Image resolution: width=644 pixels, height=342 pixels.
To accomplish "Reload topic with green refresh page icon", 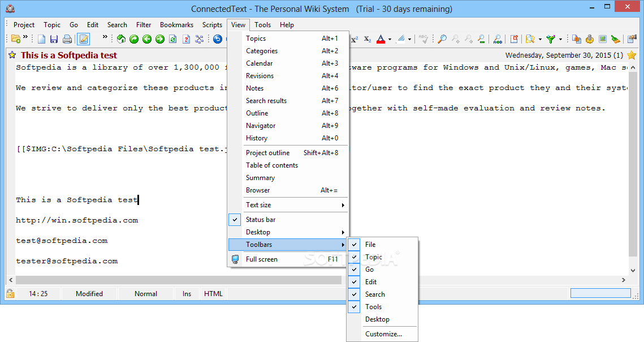I will (173, 39).
